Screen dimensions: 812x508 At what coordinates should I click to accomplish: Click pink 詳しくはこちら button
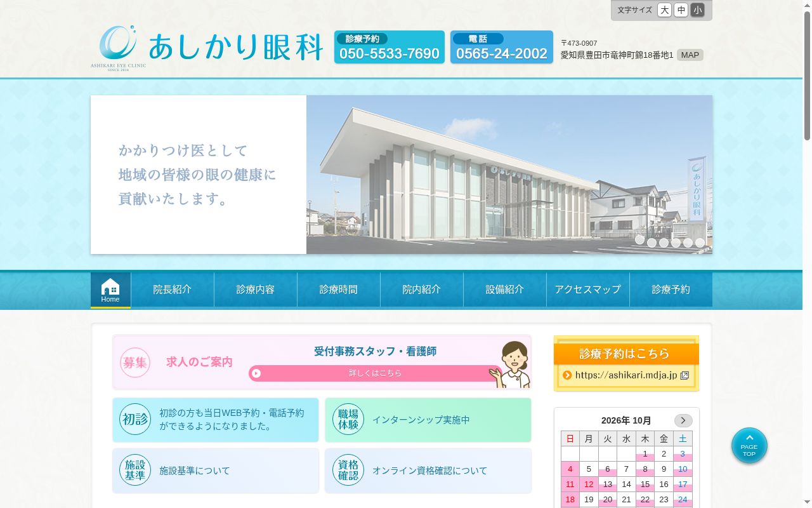coord(375,373)
